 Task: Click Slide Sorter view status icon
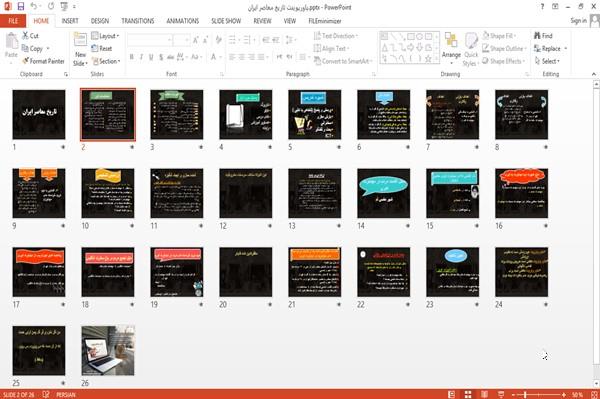coord(468,394)
